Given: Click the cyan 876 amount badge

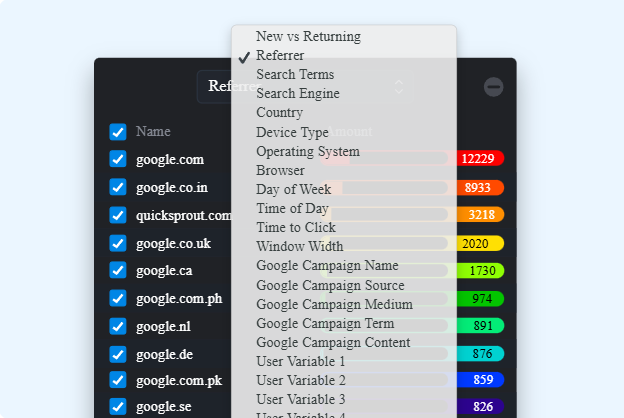Looking at the screenshot, I should 480,354.
